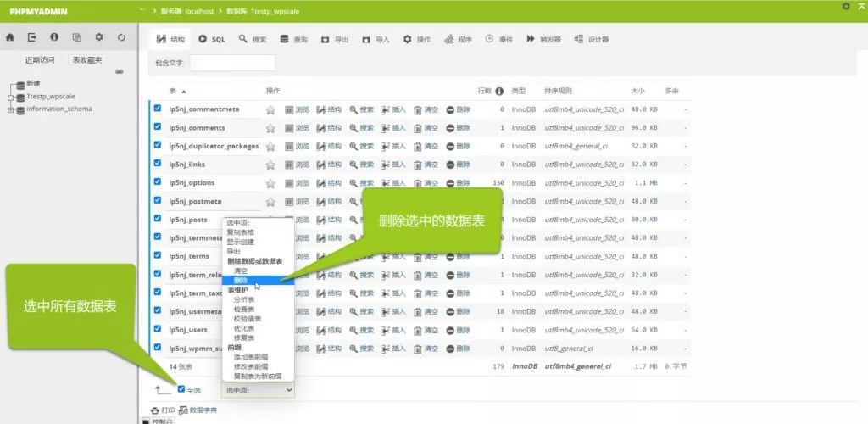This screenshot has height=424, width=868.
Task: Open navigation panel settings gear icon
Action: pyautogui.click(x=99, y=37)
